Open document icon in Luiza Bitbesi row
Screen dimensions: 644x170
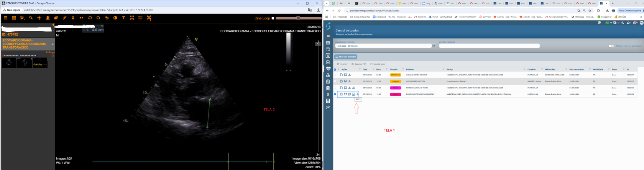coord(341,81)
